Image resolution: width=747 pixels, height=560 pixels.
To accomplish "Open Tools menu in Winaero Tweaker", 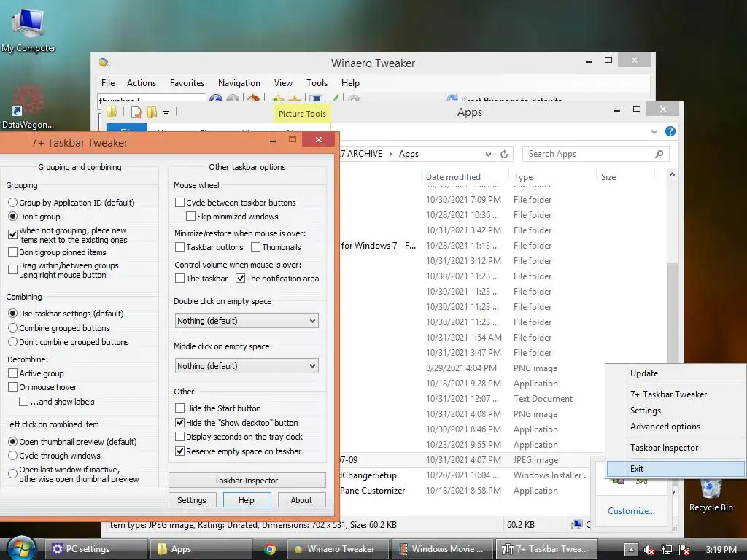I will coord(317,83).
